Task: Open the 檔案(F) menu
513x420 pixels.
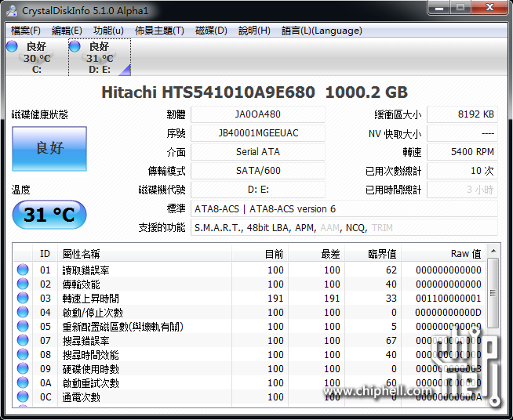Action: coord(26,31)
